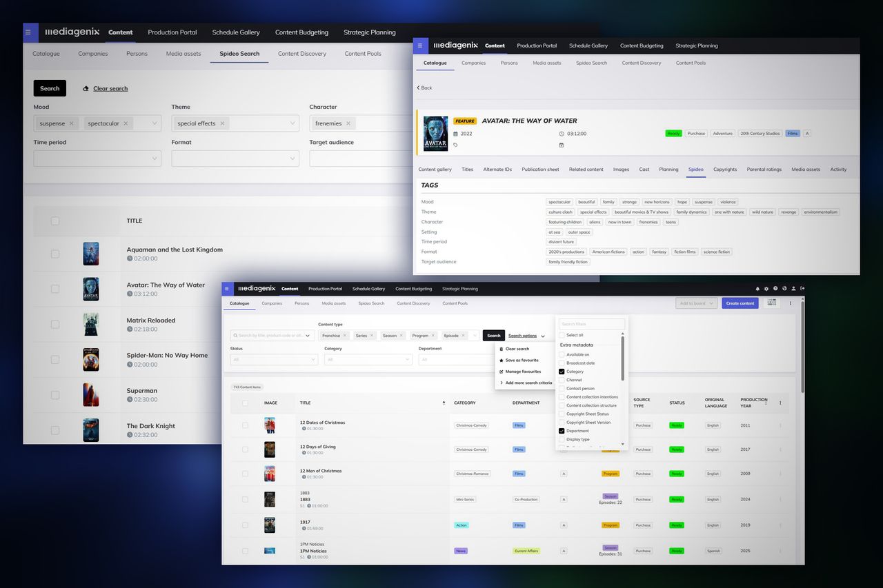Screen dimensions: 883x588
Task: Check the 'Select all' filter checkbox
Action: pyautogui.click(x=562, y=335)
